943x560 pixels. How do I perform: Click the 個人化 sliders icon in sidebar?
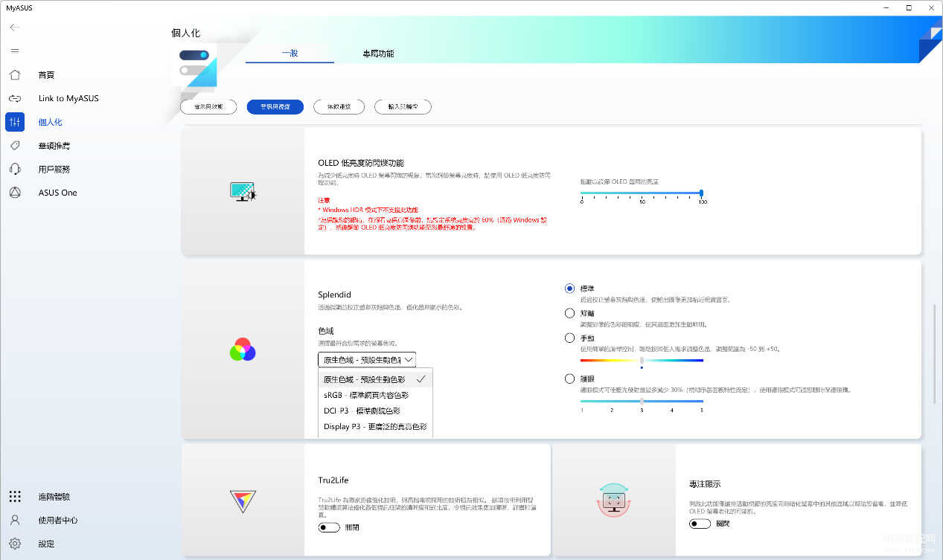tap(15, 122)
